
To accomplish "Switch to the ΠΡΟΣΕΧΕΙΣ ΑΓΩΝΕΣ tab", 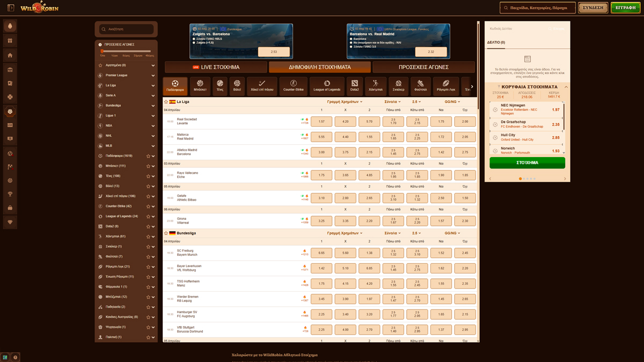I will click(423, 67).
